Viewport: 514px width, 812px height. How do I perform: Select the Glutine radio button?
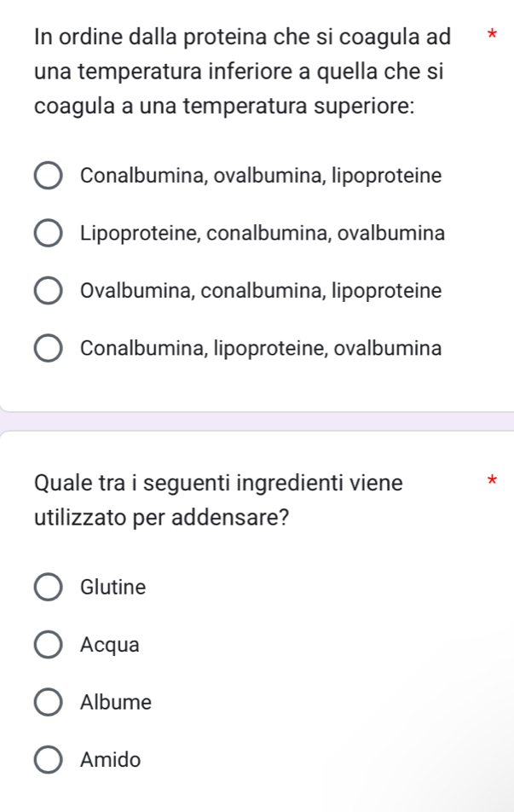point(48,588)
